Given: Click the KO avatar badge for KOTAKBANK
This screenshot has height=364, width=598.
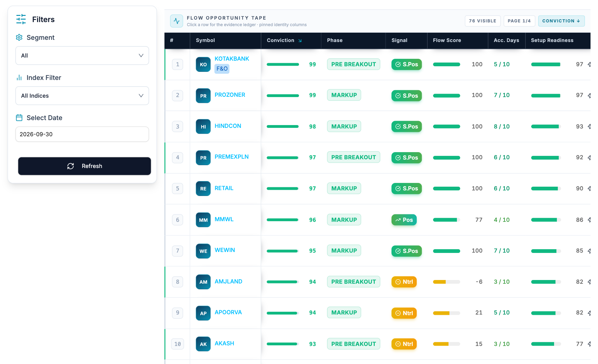Looking at the screenshot, I should pos(203,64).
